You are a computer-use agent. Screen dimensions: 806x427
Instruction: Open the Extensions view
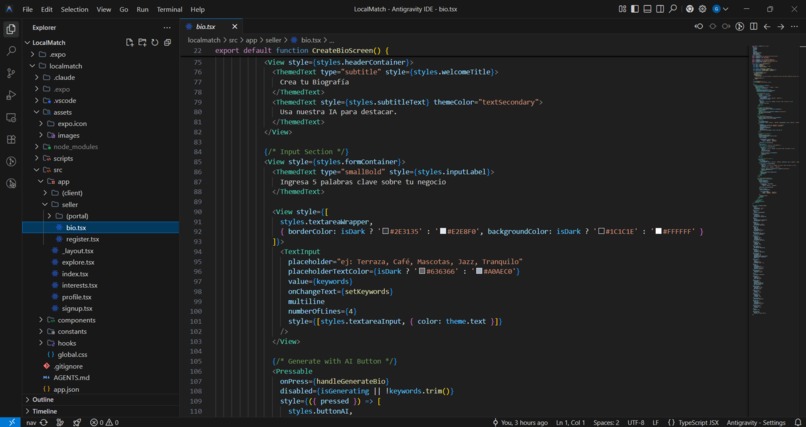[x=11, y=140]
